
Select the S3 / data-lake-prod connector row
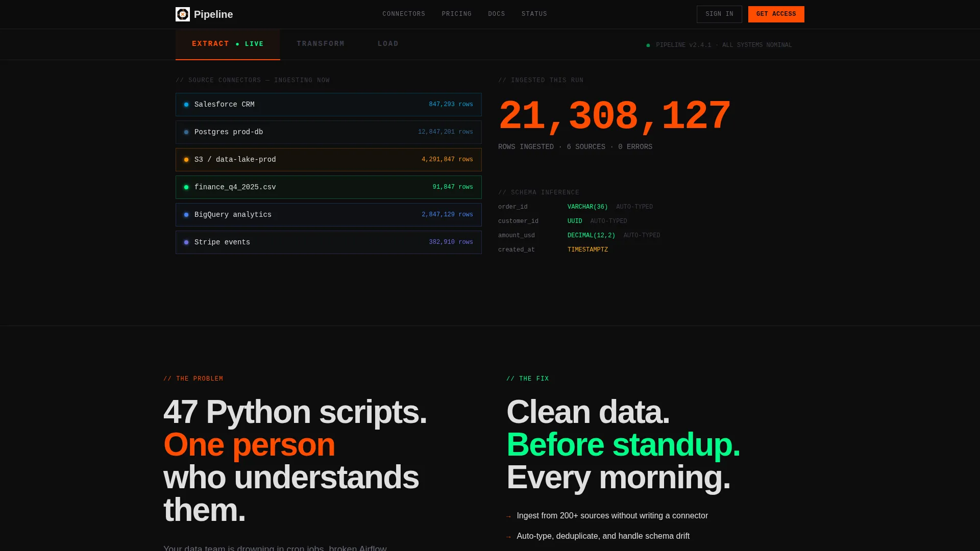tap(329, 160)
